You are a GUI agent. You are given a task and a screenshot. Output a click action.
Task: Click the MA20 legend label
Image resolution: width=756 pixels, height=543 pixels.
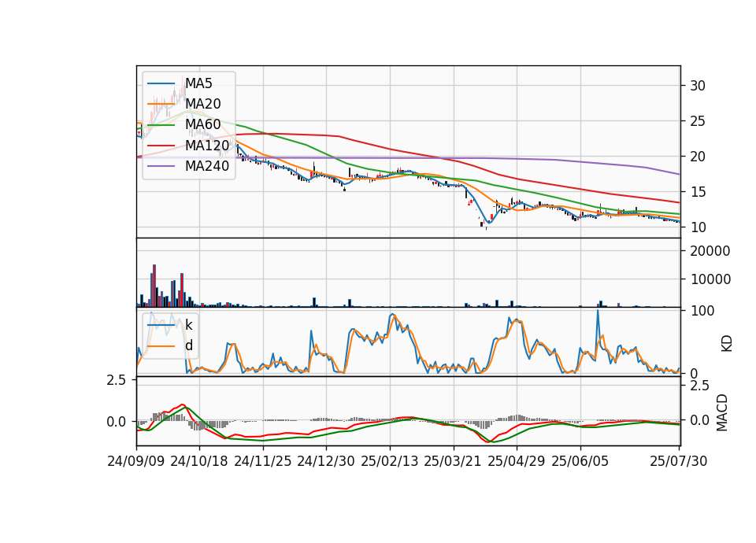coord(203,104)
